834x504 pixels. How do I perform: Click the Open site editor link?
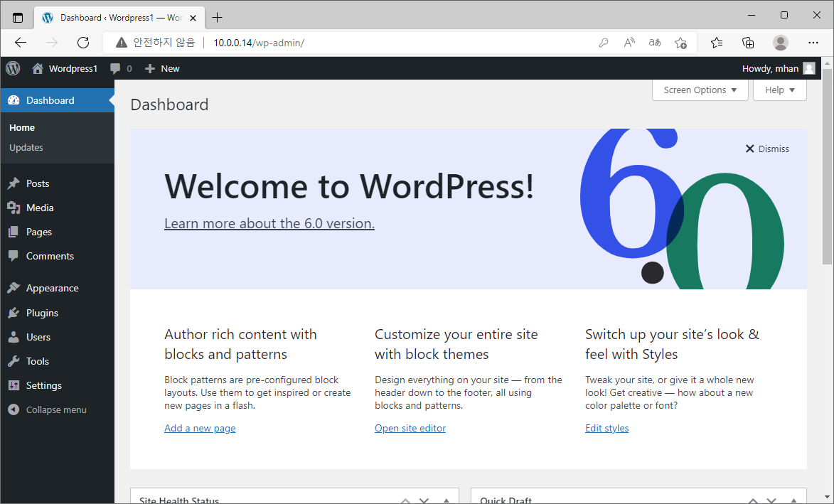410,428
